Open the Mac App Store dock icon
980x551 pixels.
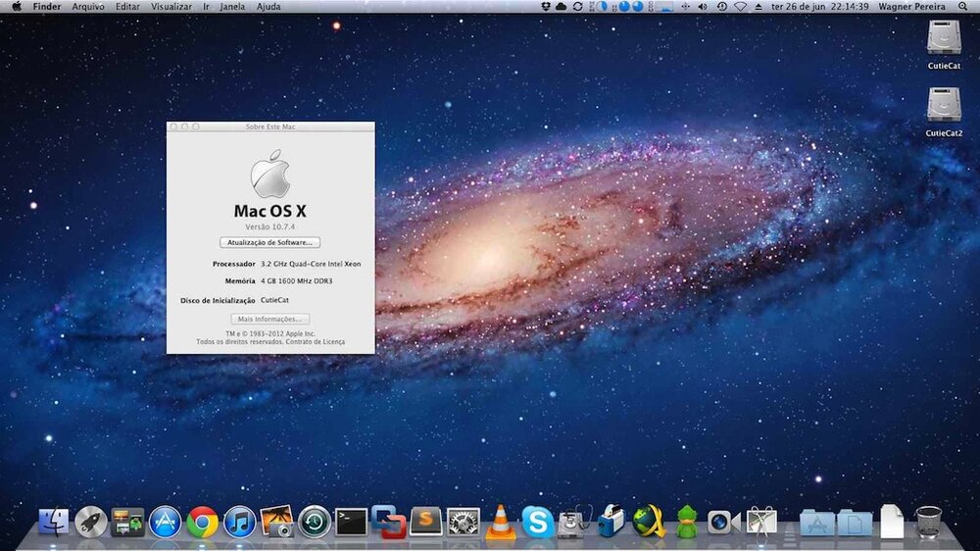tap(166, 522)
